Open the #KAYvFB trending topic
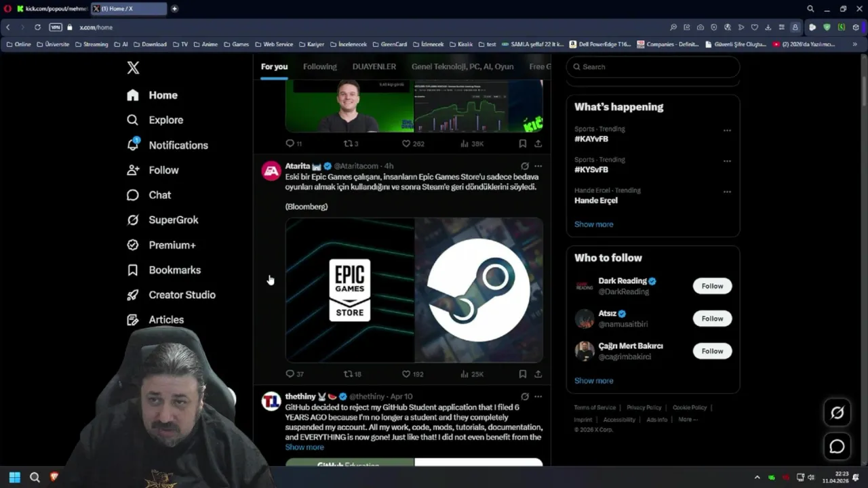This screenshot has height=488, width=868. coord(591,139)
